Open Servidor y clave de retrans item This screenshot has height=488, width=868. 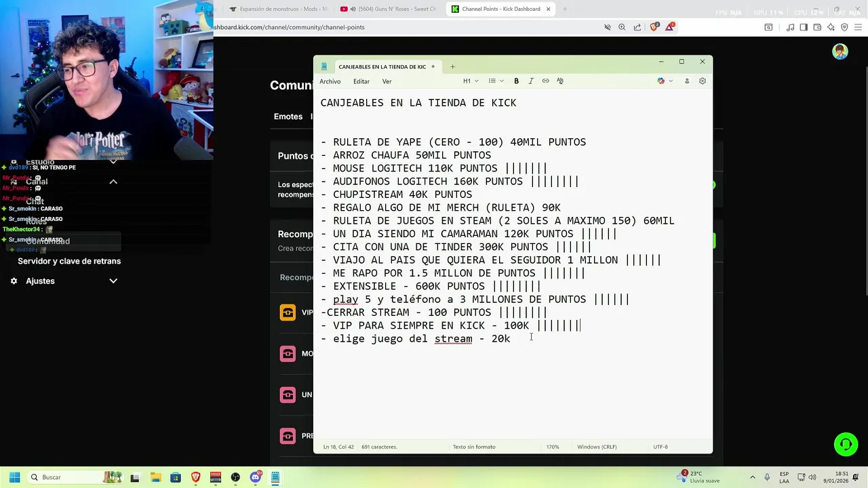tap(69, 261)
